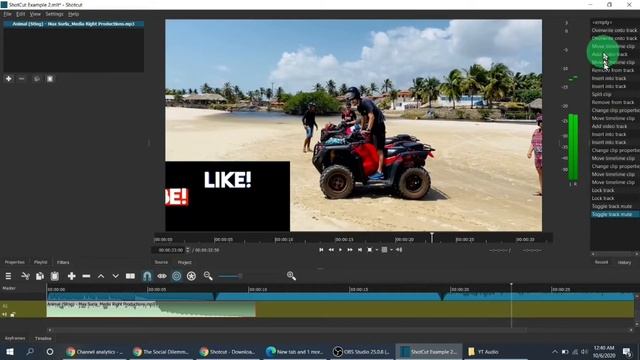Viewport: 640px width, 360px height.
Task: Remove playlist item with the minus button
Action: click(x=22, y=79)
